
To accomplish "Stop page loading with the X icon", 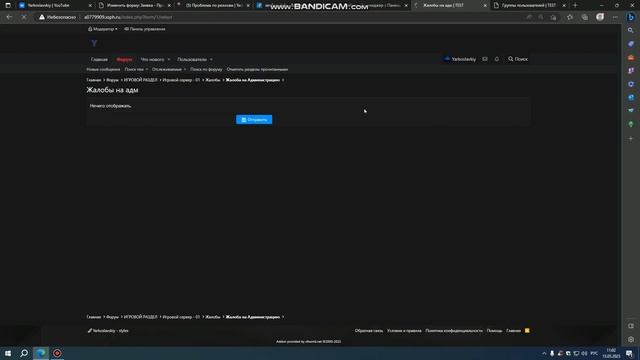I will click(24, 17).
